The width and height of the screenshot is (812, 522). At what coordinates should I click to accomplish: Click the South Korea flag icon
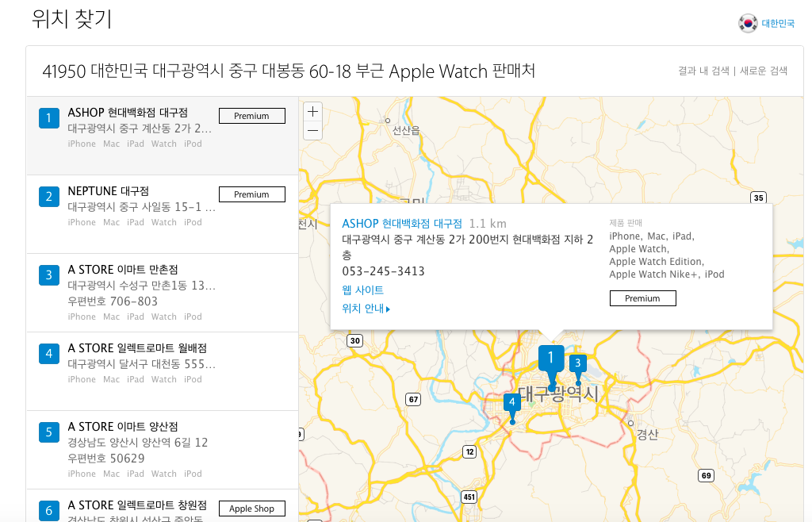(x=748, y=24)
